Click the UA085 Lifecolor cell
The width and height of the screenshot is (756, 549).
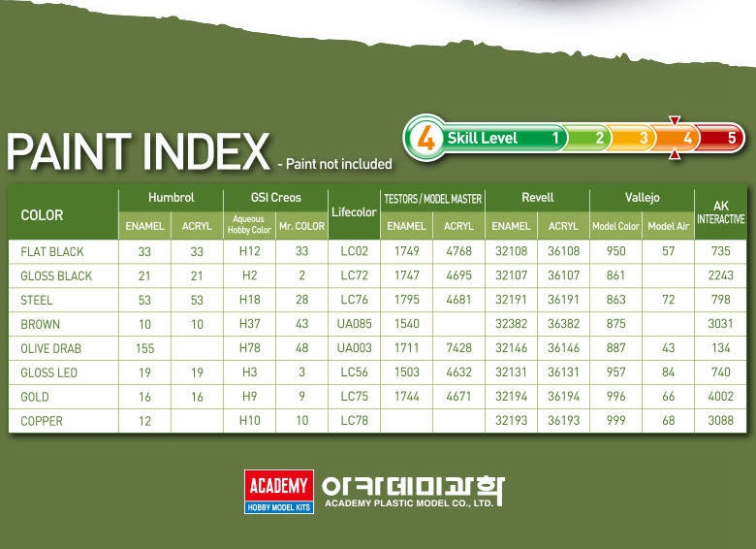pos(355,324)
